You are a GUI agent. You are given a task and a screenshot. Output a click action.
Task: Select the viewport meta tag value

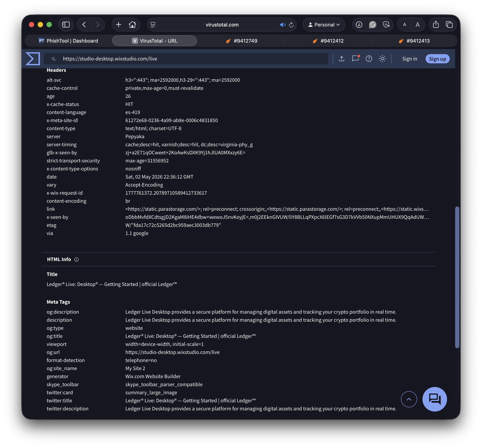pos(165,344)
